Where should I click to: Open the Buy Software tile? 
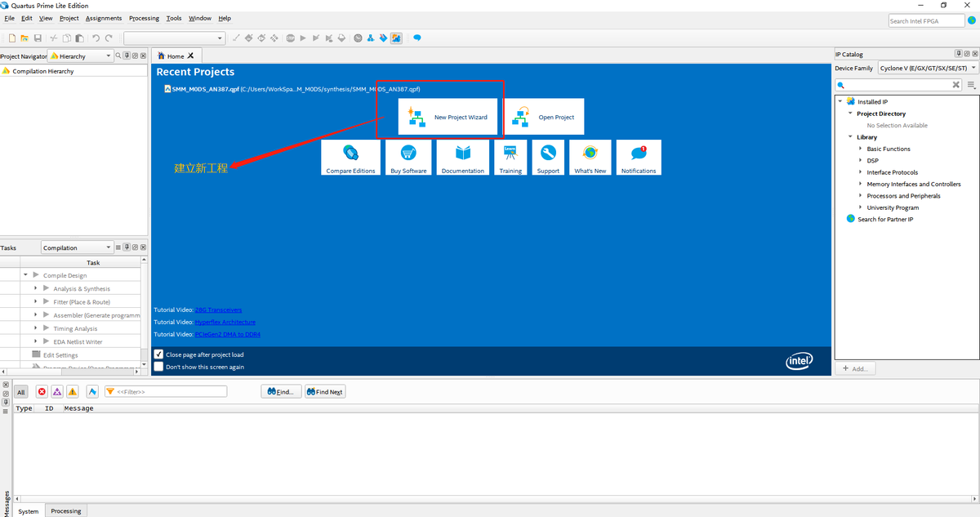(x=408, y=158)
